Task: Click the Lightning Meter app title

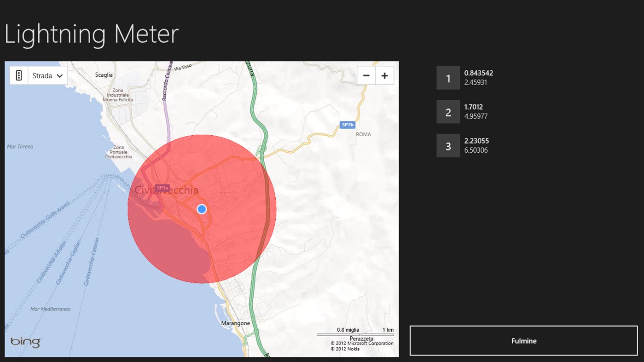Action: pos(91,34)
